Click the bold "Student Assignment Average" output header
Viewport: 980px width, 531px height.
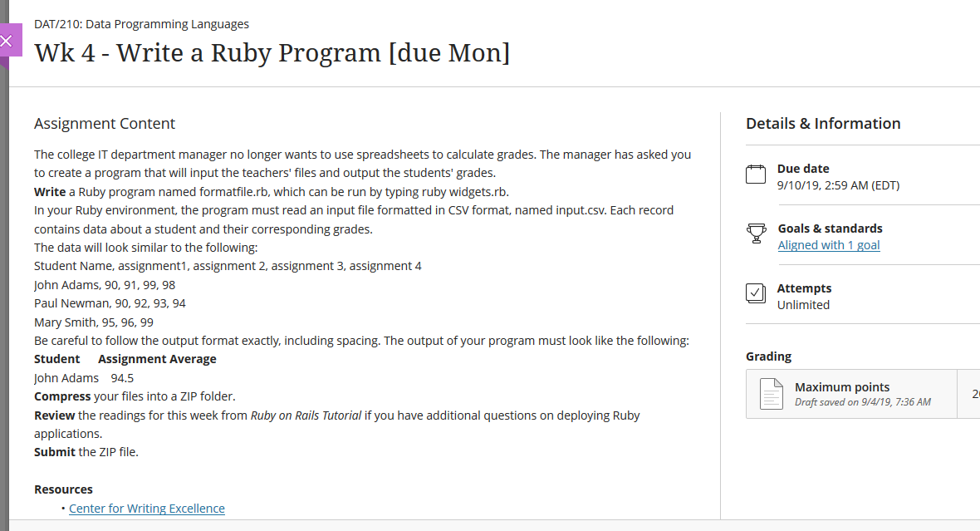[125, 359]
